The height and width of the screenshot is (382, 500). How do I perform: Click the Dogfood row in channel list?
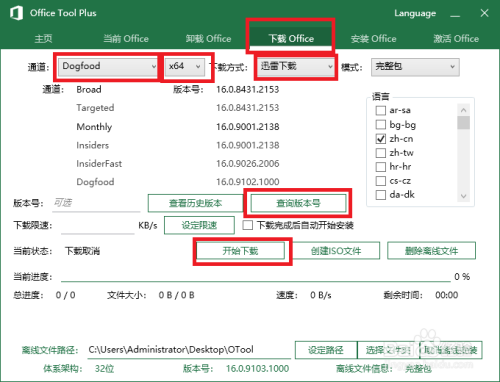tap(95, 182)
